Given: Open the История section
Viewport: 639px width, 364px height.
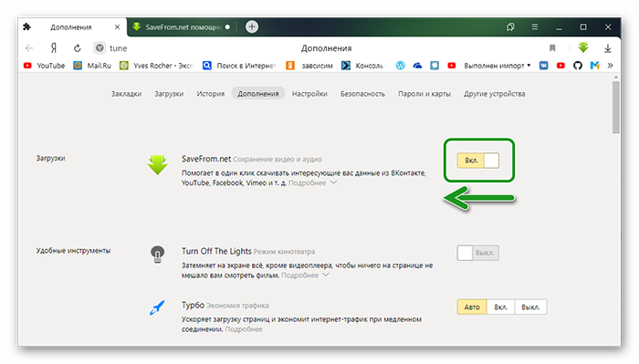Looking at the screenshot, I should pyautogui.click(x=210, y=94).
